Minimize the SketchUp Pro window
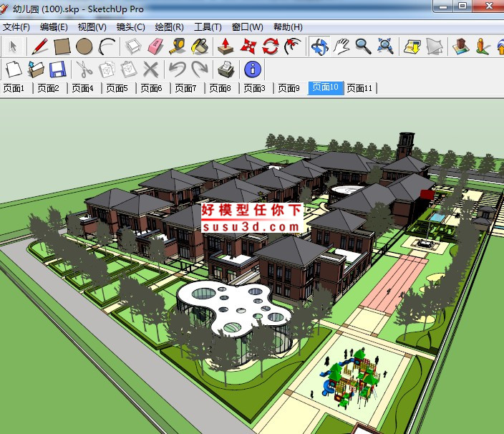 pyautogui.click(x=443, y=6)
